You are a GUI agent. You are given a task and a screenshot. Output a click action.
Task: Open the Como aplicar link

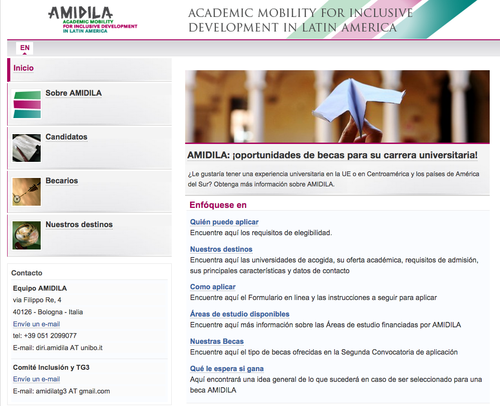coord(213,287)
